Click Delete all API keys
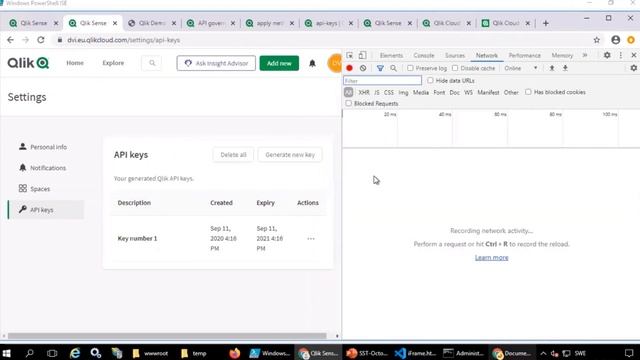The image size is (640, 360). [x=233, y=155]
